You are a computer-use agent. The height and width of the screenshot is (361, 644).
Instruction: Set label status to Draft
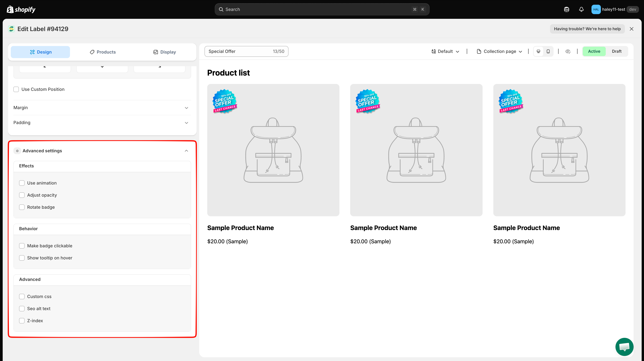coord(616,51)
